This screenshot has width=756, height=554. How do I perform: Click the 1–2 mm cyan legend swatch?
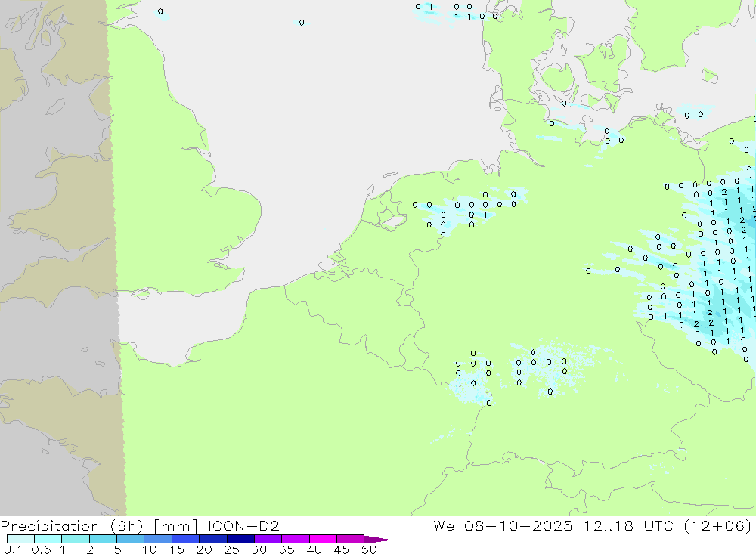76,539
